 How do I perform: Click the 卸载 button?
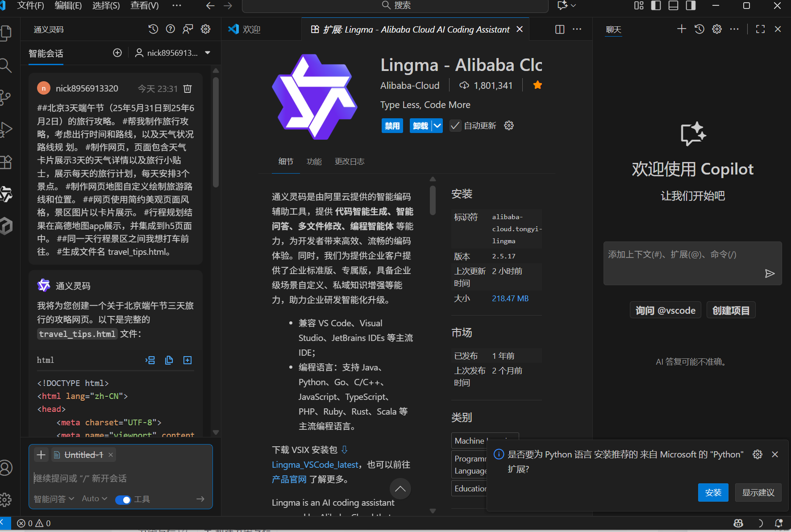coord(420,126)
